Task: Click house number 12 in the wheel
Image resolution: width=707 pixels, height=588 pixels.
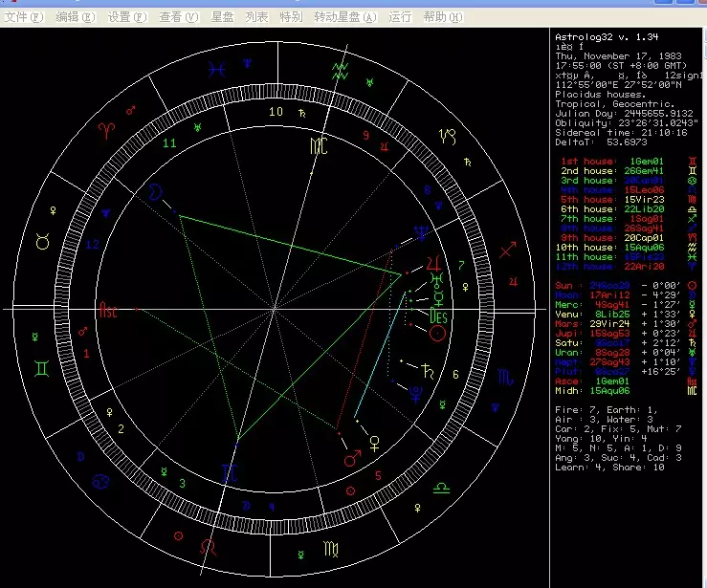Action: tap(92, 244)
